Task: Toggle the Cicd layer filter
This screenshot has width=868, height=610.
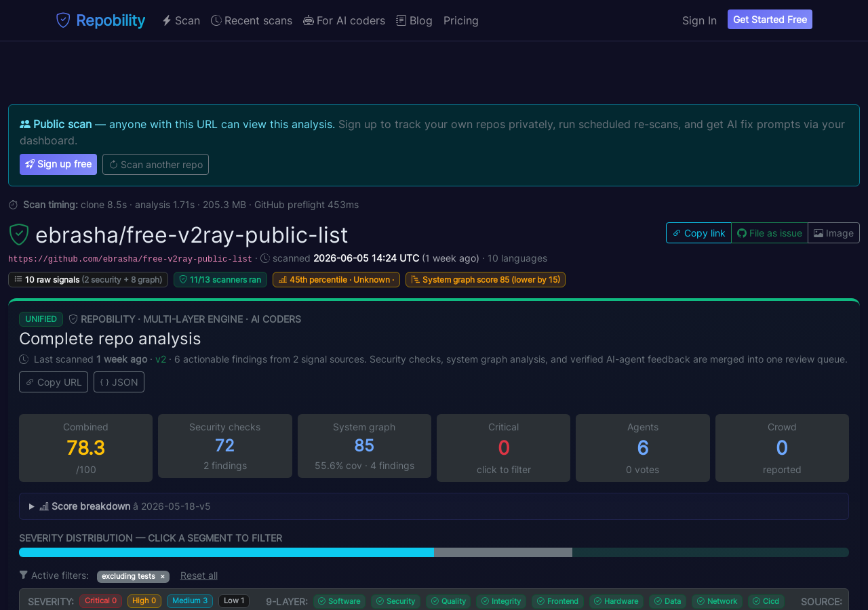Action: pyautogui.click(x=766, y=601)
